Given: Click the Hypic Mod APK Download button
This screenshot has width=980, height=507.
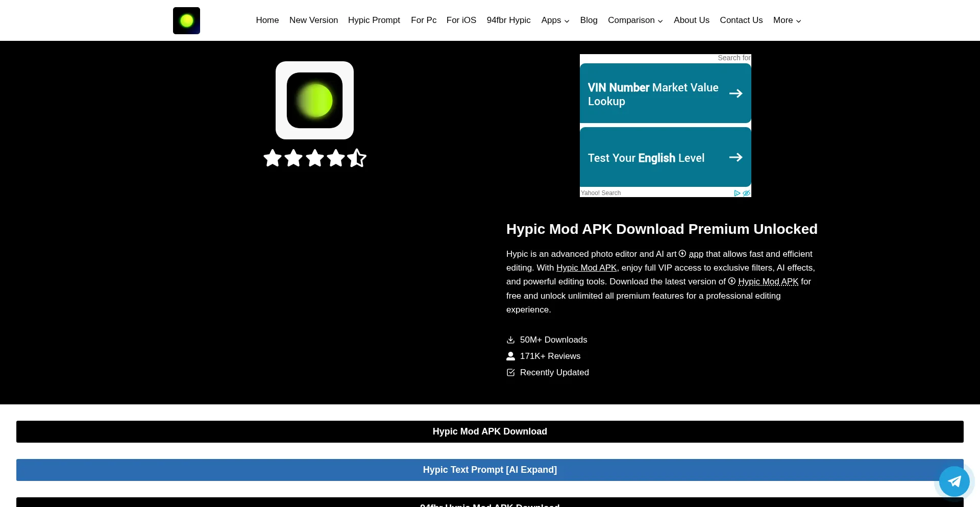Looking at the screenshot, I should (x=490, y=431).
